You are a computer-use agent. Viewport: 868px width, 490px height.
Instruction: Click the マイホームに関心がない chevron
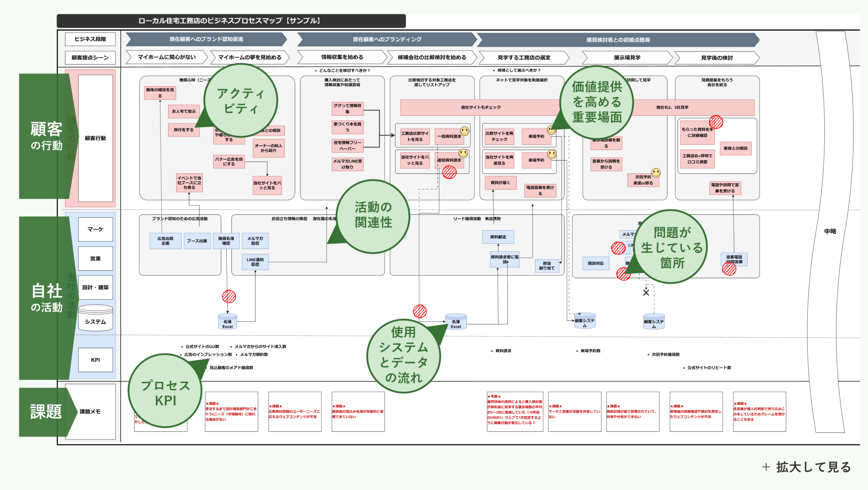pos(166,57)
